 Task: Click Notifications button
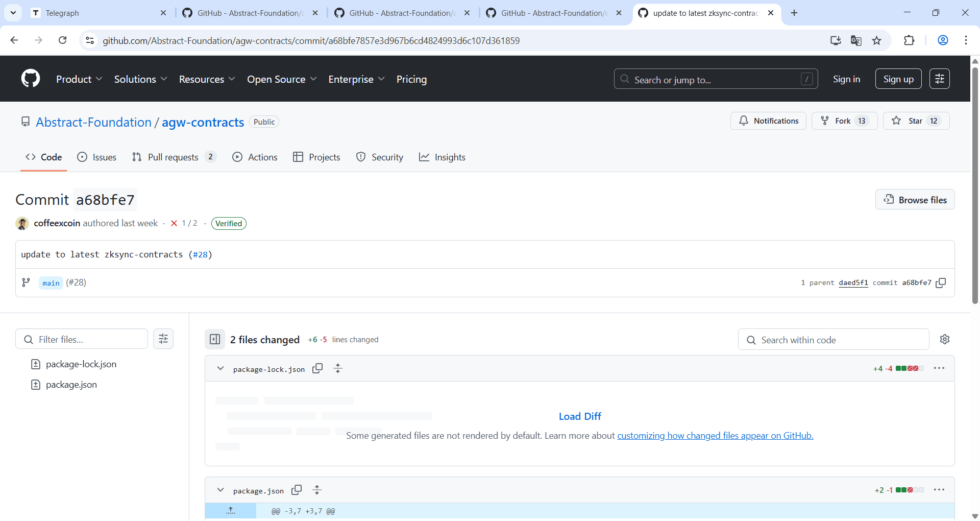[x=768, y=121]
